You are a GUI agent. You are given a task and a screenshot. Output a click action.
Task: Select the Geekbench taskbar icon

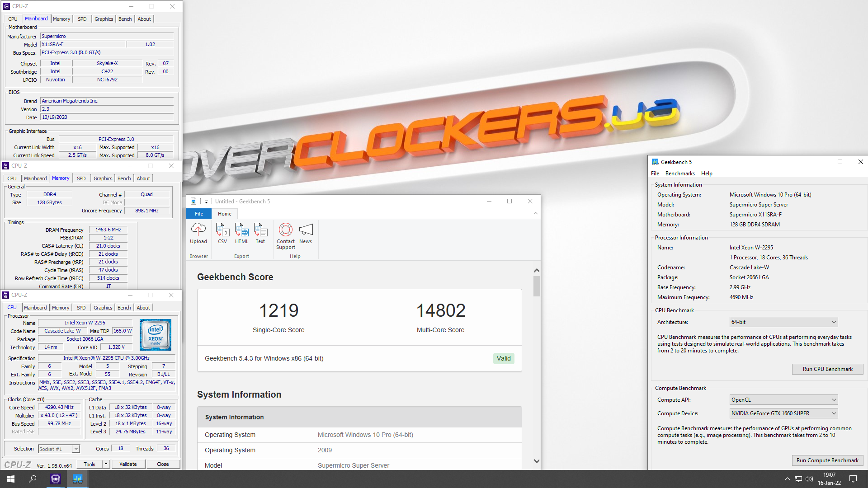tap(78, 479)
